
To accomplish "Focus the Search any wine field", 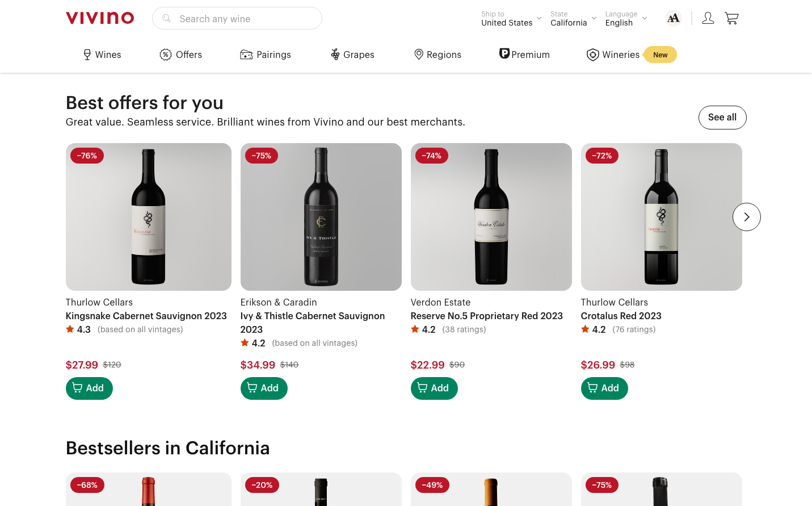I will 244,19.
